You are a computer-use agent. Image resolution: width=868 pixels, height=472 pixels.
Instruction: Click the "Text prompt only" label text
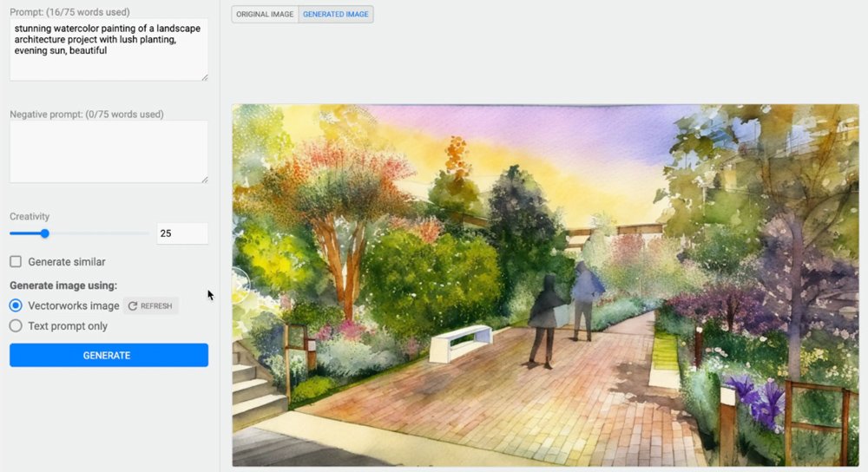tap(68, 326)
